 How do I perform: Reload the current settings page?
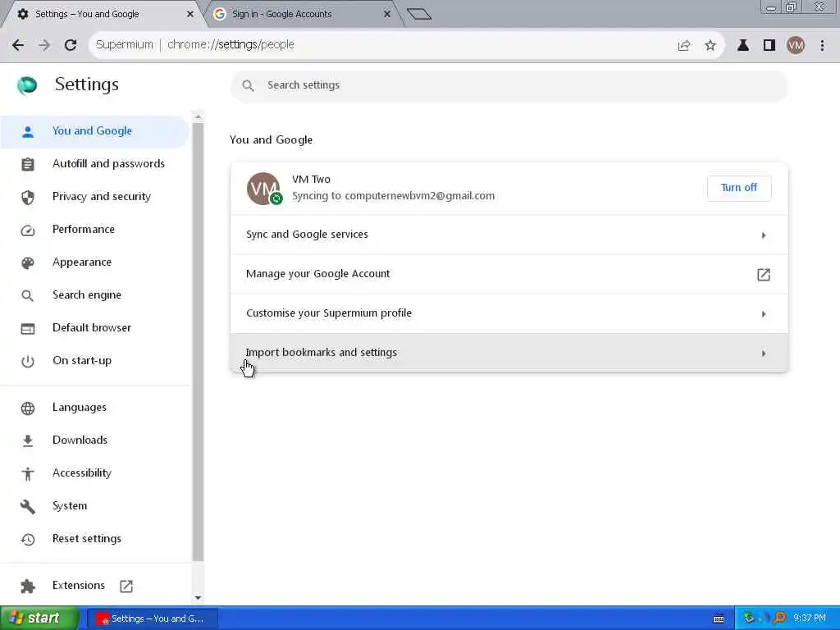pos(71,45)
